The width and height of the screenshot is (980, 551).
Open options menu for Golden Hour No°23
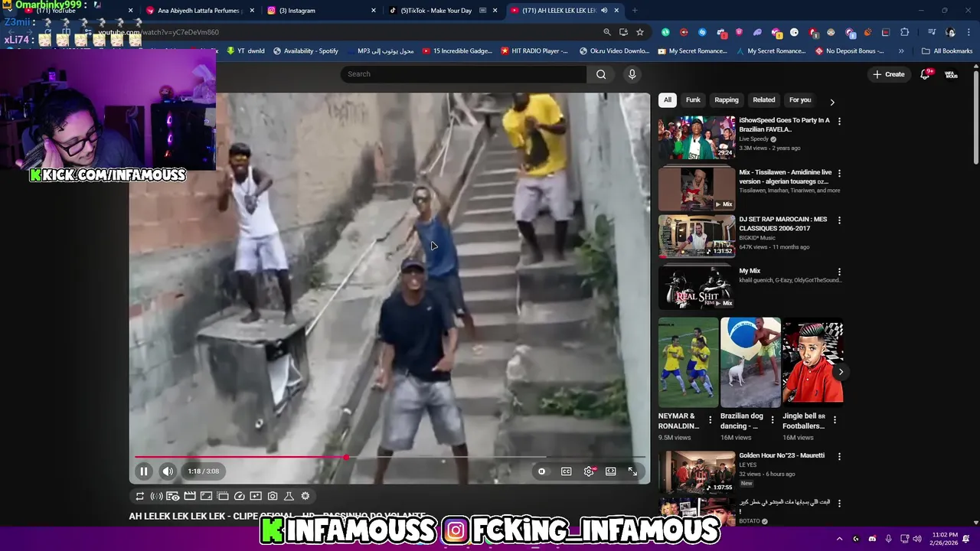tap(839, 456)
